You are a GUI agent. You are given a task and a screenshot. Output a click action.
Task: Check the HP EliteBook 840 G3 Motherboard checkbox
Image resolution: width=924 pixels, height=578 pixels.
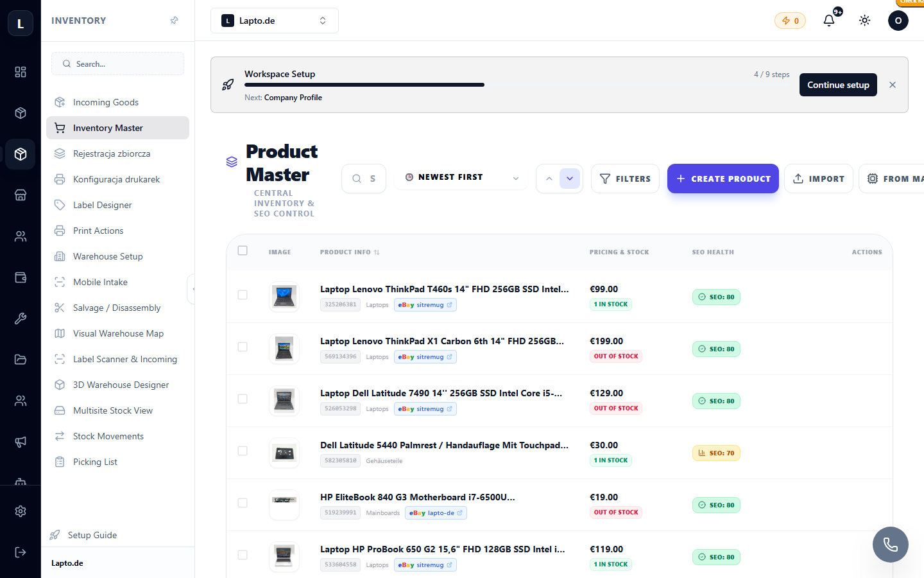point(243,503)
